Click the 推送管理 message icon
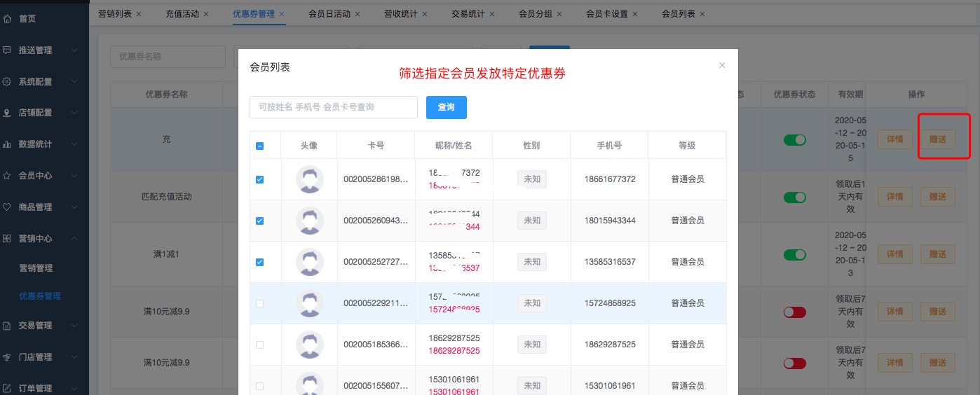The width and height of the screenshot is (980, 395). (8, 50)
